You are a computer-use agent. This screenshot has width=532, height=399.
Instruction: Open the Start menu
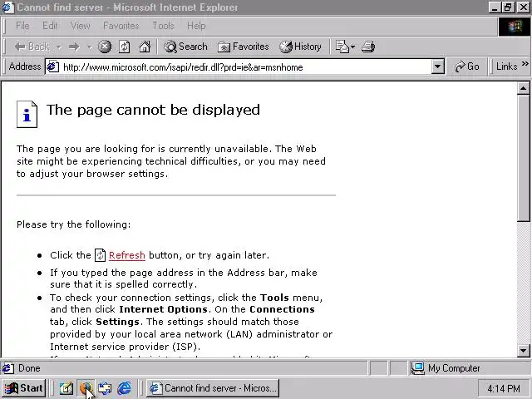(24, 388)
